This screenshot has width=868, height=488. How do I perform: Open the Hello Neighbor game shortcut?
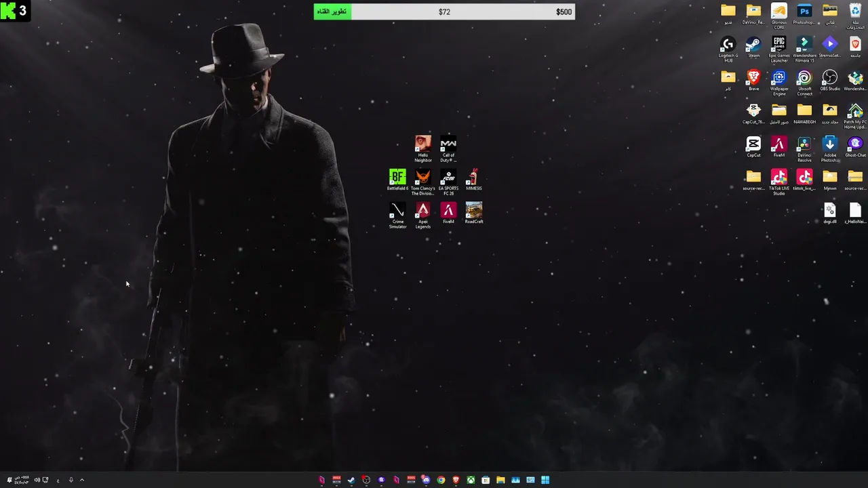pyautogui.click(x=423, y=149)
